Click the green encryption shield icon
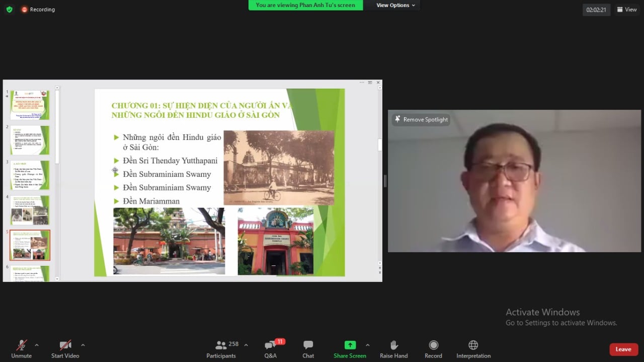 tap(9, 10)
